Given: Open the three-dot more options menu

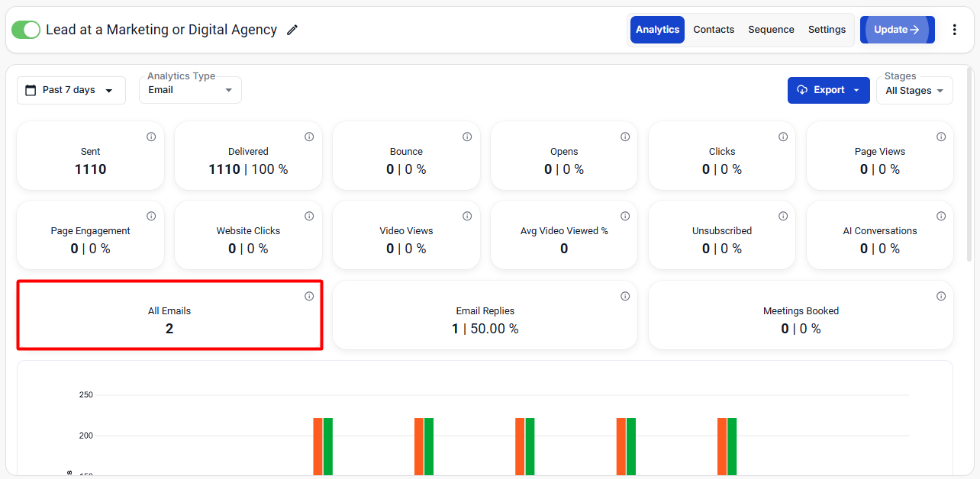Looking at the screenshot, I should [954, 30].
